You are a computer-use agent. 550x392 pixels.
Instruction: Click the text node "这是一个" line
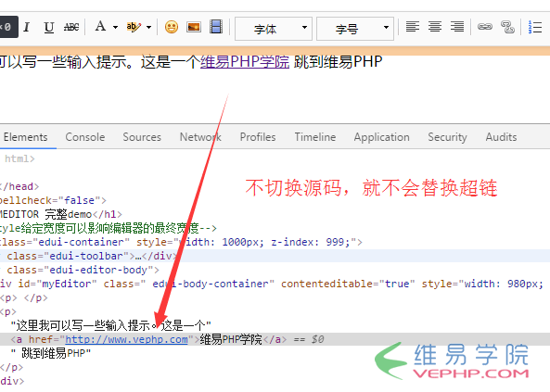click(111, 325)
